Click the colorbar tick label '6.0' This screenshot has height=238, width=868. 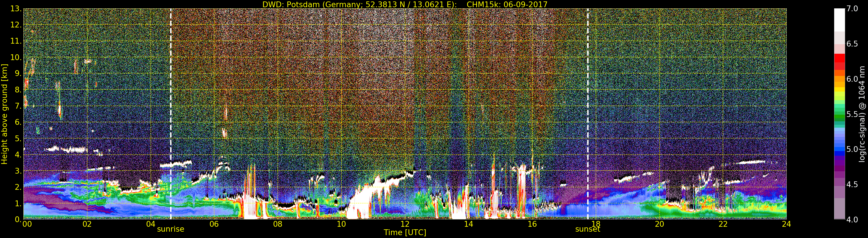click(x=852, y=79)
